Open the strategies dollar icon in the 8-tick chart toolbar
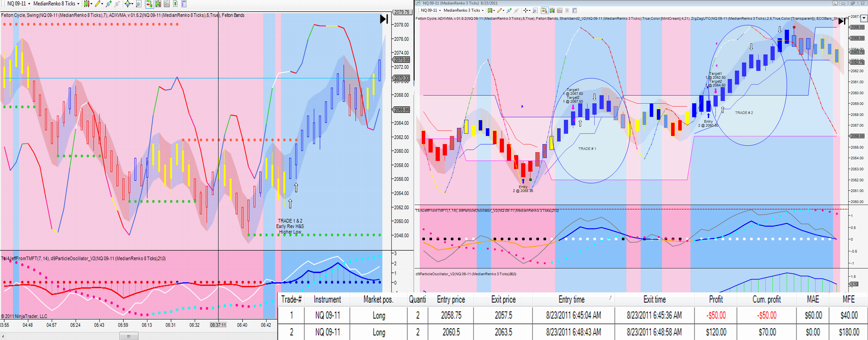 coord(175,4)
